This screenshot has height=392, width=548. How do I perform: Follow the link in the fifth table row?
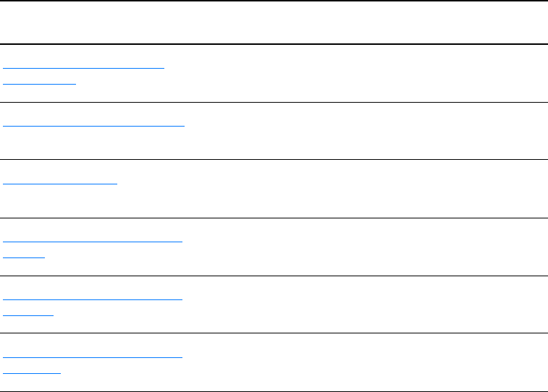93,297
